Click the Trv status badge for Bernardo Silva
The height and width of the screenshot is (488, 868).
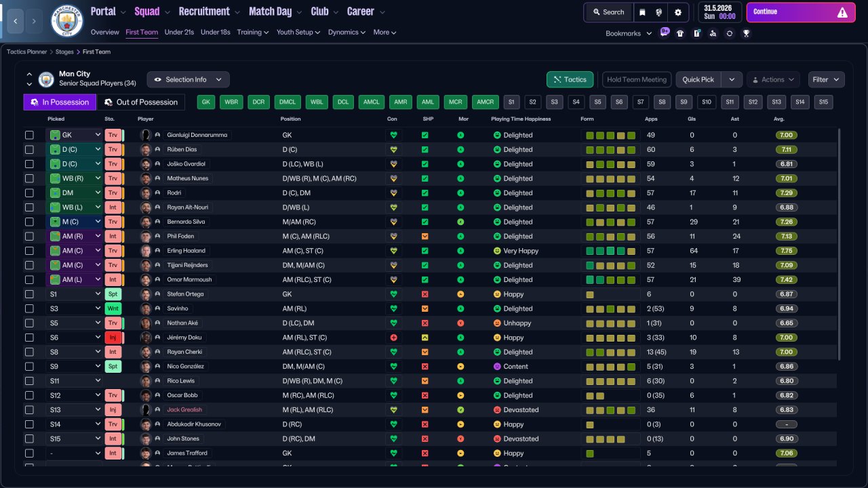click(113, 222)
